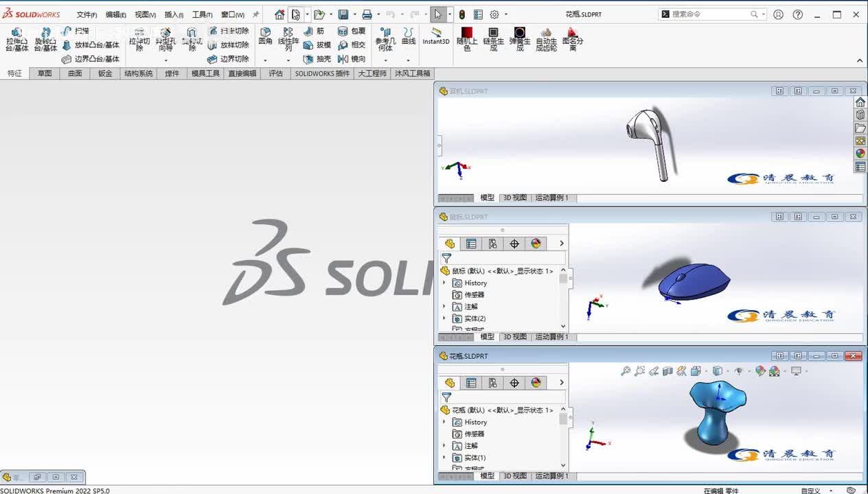Toggle Instant3D on the ribbon
This screenshot has width=868, height=494.
[435, 36]
